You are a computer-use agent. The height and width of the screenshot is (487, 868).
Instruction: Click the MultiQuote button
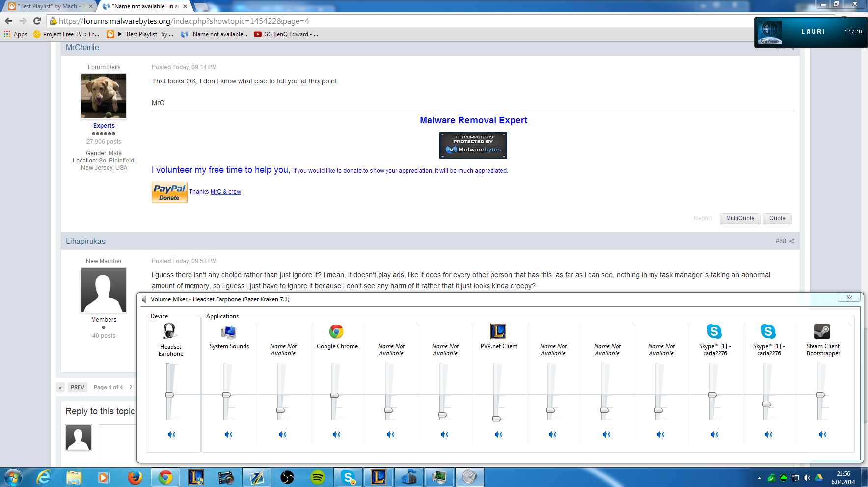(x=740, y=218)
